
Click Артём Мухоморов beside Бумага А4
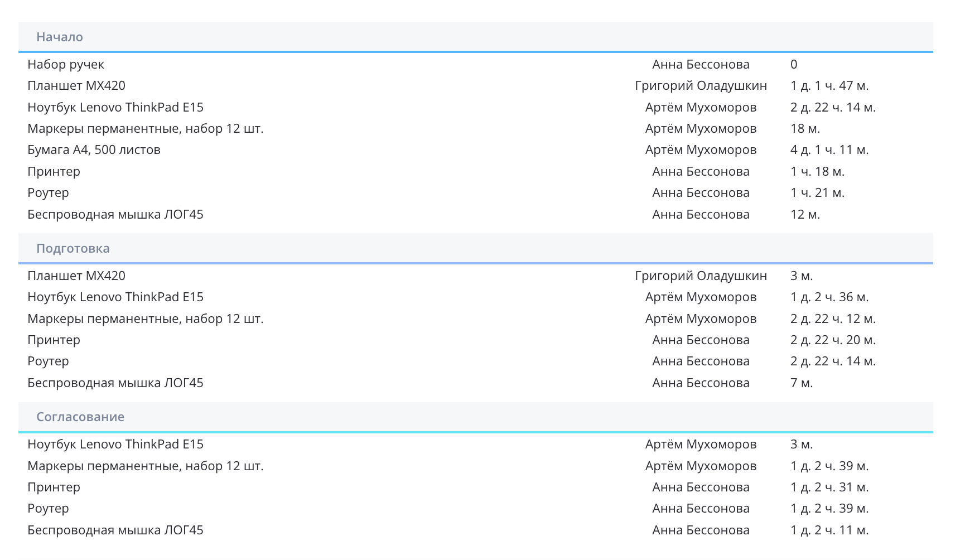pos(701,150)
